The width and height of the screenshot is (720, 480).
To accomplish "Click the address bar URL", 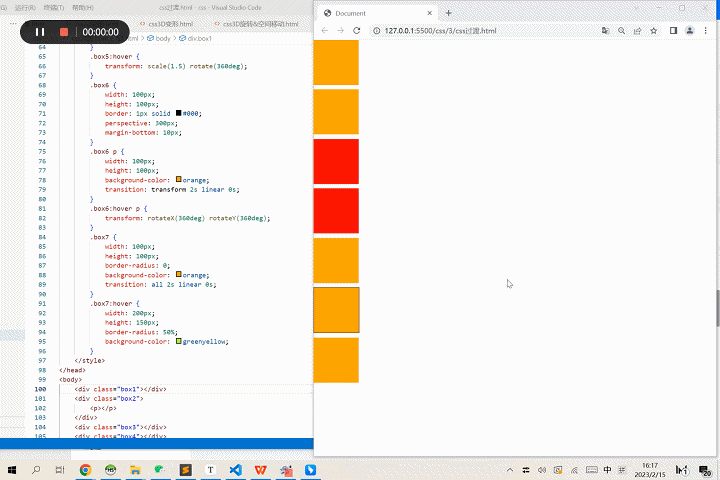I will click(x=440, y=31).
